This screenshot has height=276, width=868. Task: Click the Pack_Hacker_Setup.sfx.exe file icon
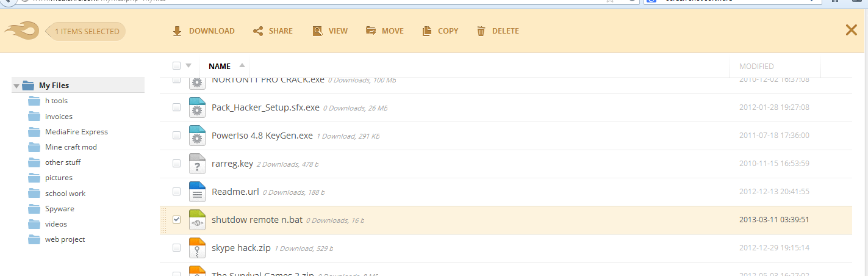(x=197, y=107)
